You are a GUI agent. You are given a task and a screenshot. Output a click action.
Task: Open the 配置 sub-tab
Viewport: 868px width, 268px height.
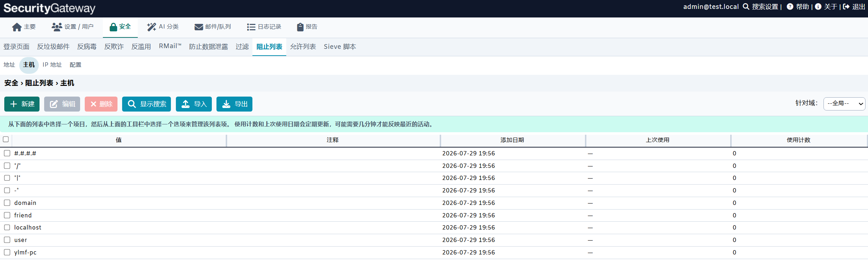tap(75, 65)
